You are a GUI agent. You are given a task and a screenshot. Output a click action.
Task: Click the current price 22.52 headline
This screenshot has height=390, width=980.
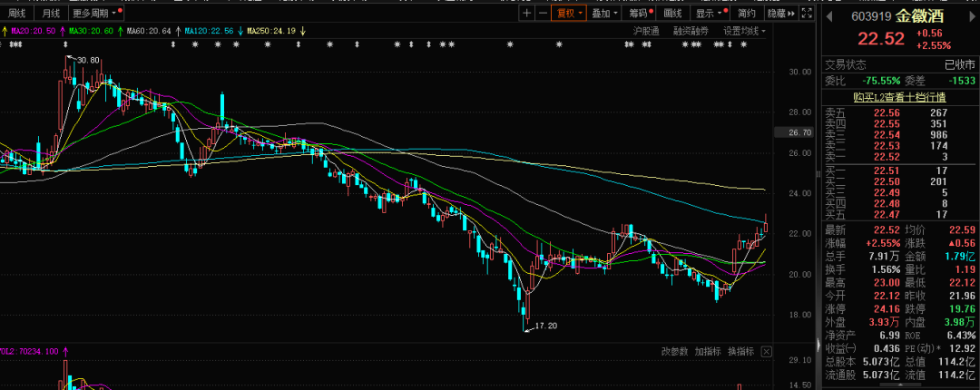pos(880,39)
